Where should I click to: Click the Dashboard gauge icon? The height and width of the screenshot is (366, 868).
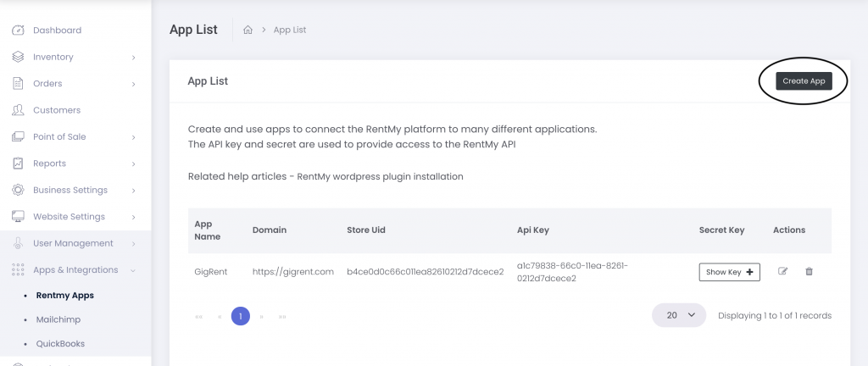click(x=19, y=30)
